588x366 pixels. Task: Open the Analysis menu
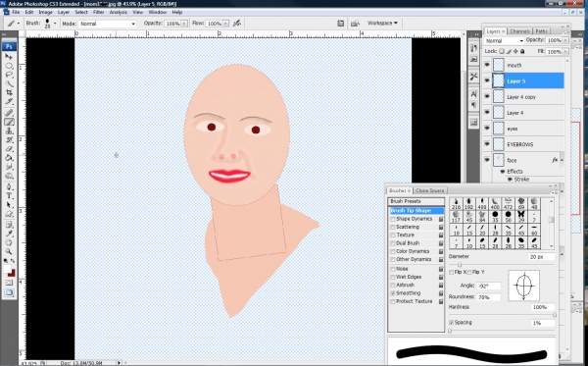[x=119, y=12]
